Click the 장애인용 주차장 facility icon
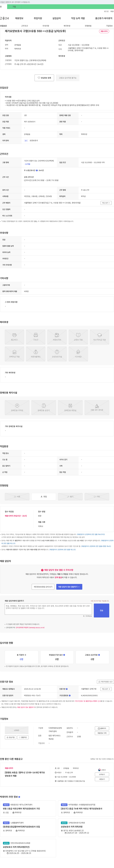 [17, 407]
